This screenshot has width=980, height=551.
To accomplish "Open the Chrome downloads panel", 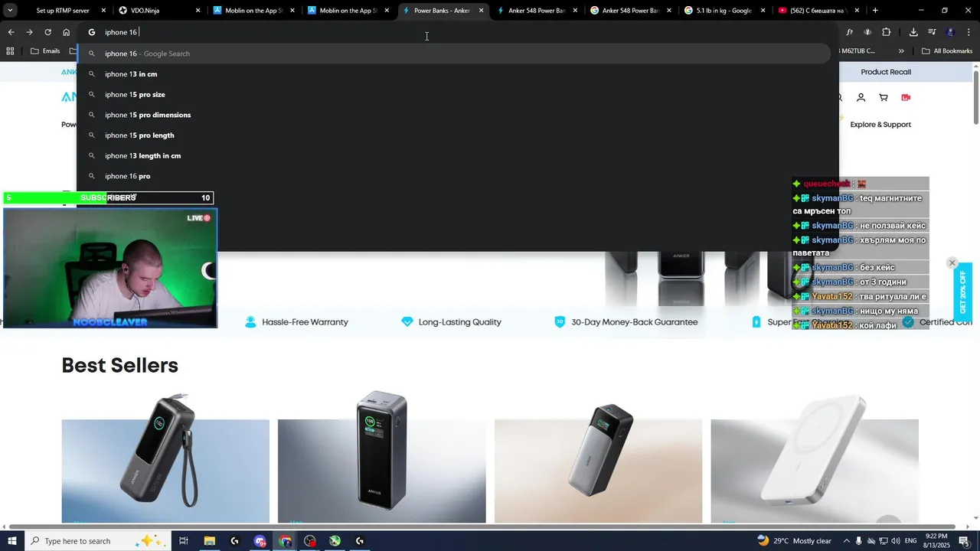I will (x=913, y=32).
